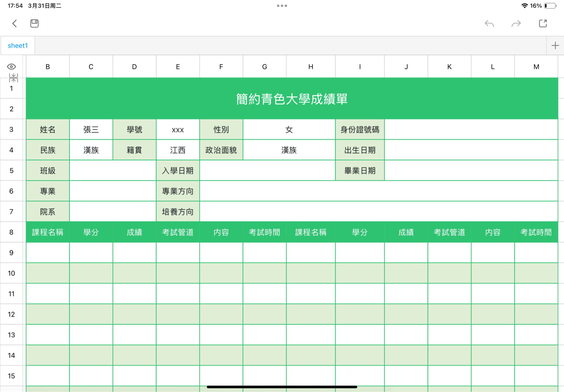Screen dimensions: 564x392
Task: Select the 學號 cell
Action: (134, 130)
